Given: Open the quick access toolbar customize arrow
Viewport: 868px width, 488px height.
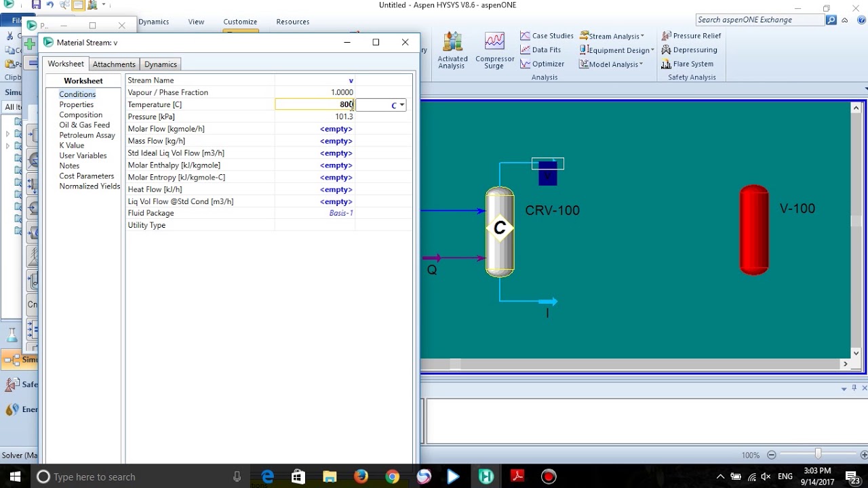Looking at the screenshot, I should pos(104,5).
